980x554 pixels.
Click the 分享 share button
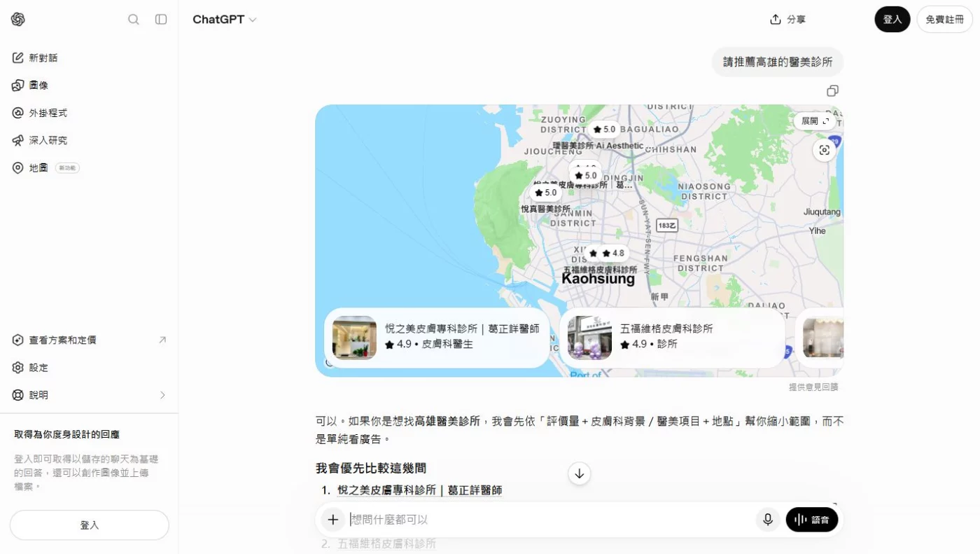(788, 20)
